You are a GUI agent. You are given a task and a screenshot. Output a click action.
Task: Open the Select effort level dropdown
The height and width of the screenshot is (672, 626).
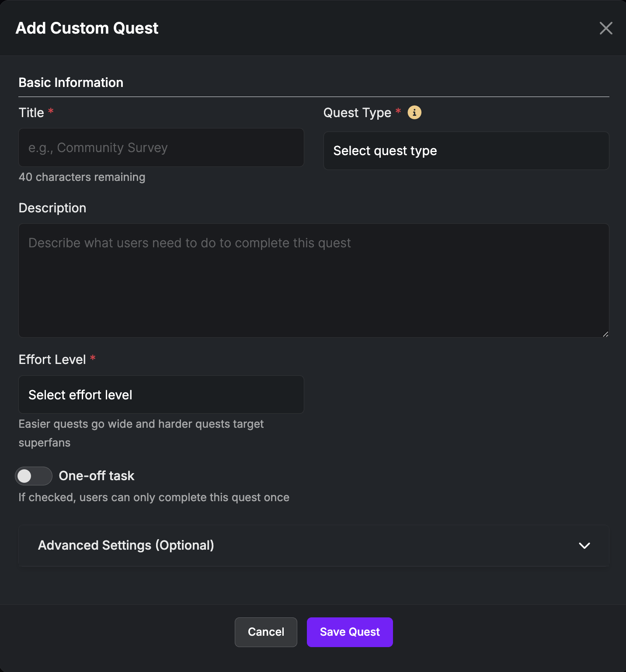[x=161, y=395]
